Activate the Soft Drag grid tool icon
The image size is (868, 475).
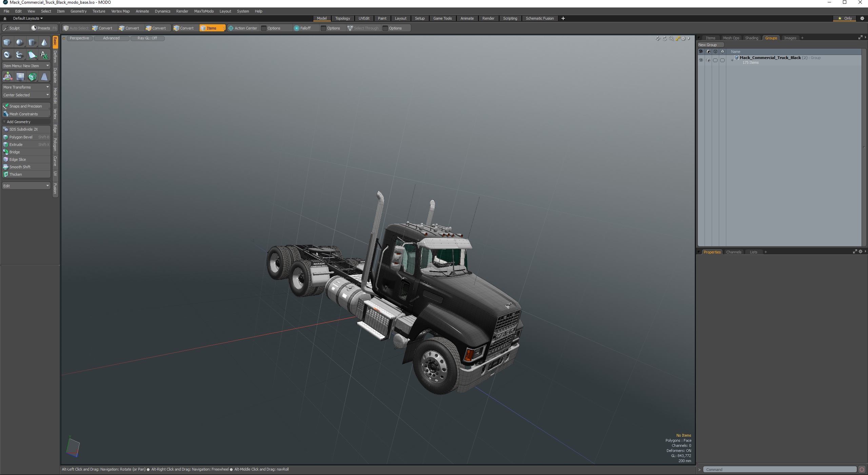click(x=20, y=77)
